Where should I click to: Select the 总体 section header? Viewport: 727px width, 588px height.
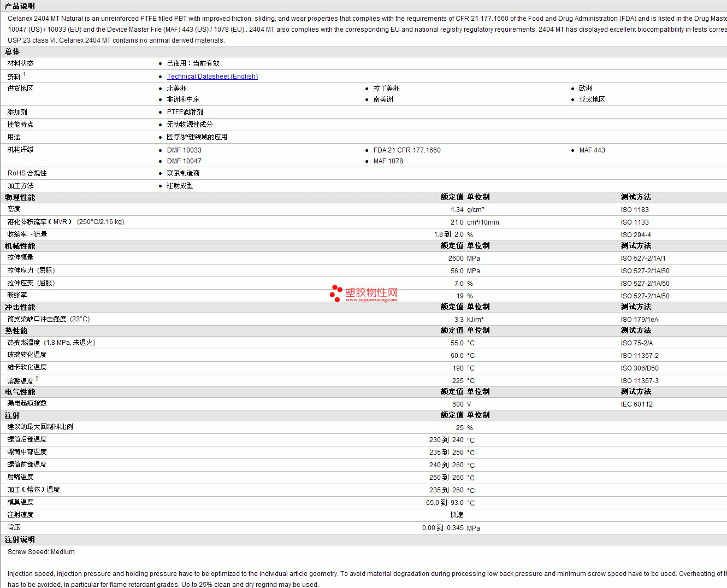pyautogui.click(x=13, y=51)
